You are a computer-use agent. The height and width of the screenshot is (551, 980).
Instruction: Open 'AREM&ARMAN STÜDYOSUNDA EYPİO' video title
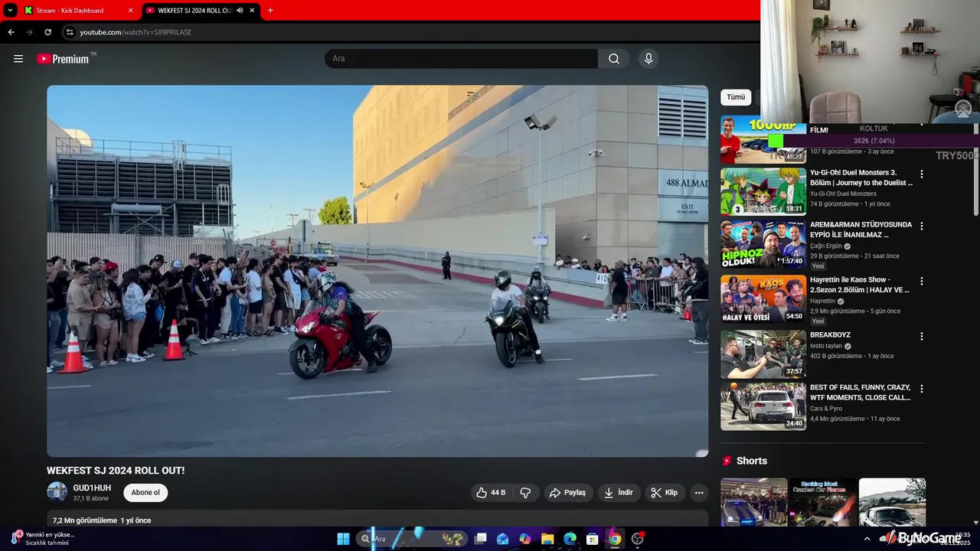[x=861, y=230]
